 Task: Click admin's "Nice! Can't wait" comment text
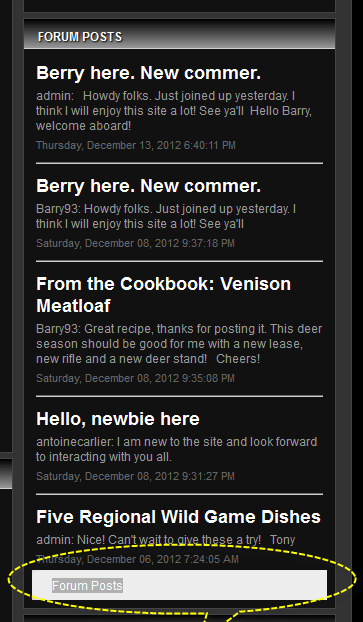pos(165,540)
